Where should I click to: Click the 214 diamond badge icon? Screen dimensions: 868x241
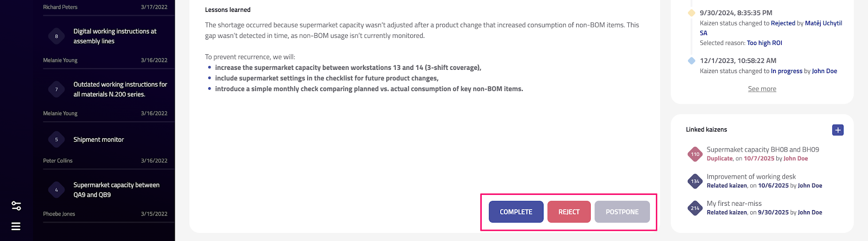(x=695, y=208)
